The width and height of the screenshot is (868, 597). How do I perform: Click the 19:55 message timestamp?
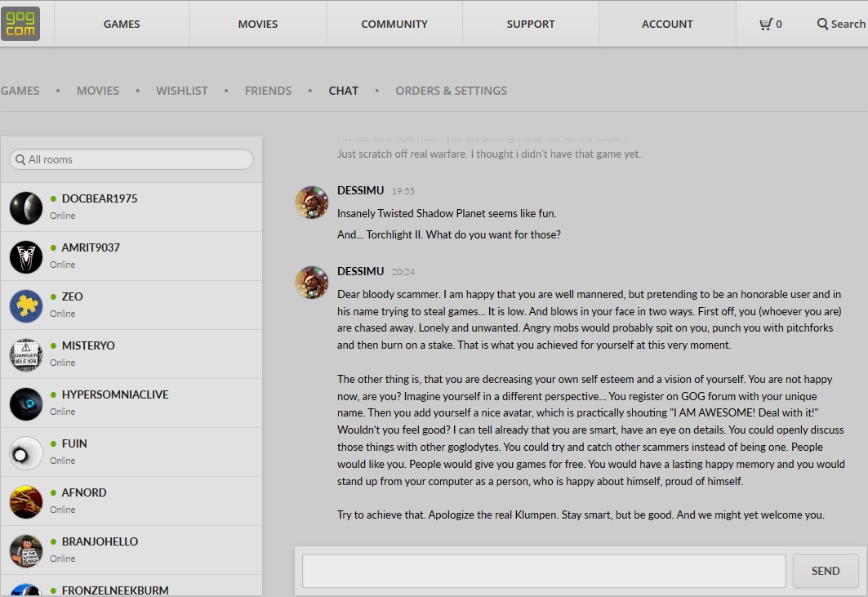(403, 191)
